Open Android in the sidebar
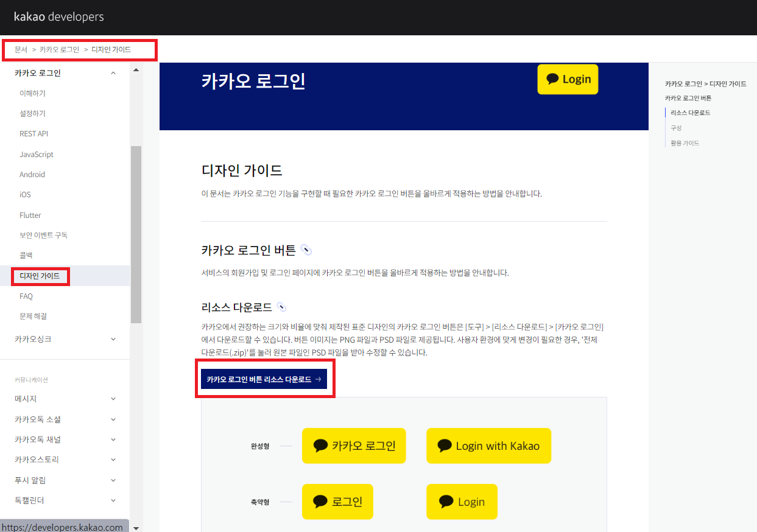 click(x=32, y=174)
